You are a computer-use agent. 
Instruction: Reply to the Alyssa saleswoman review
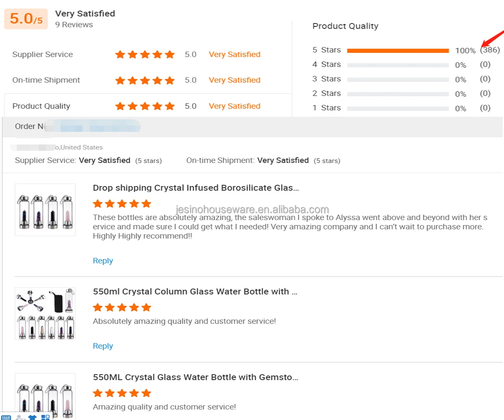coord(103,261)
